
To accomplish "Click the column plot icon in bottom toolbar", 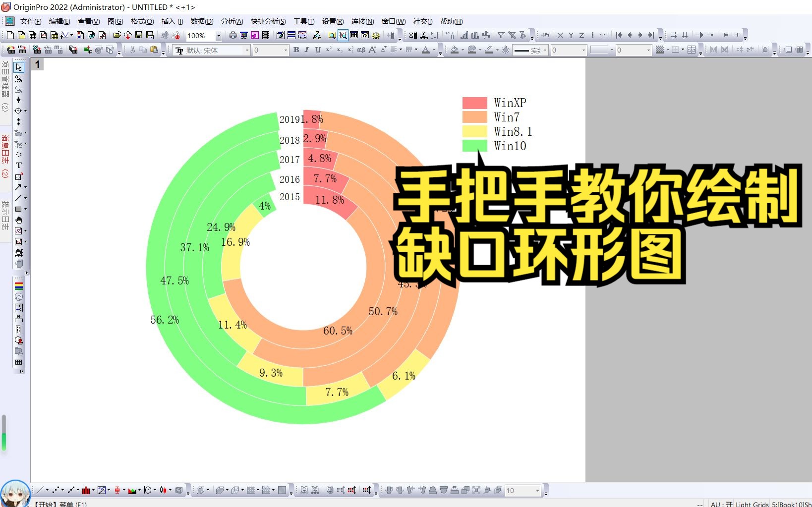I will point(86,490).
